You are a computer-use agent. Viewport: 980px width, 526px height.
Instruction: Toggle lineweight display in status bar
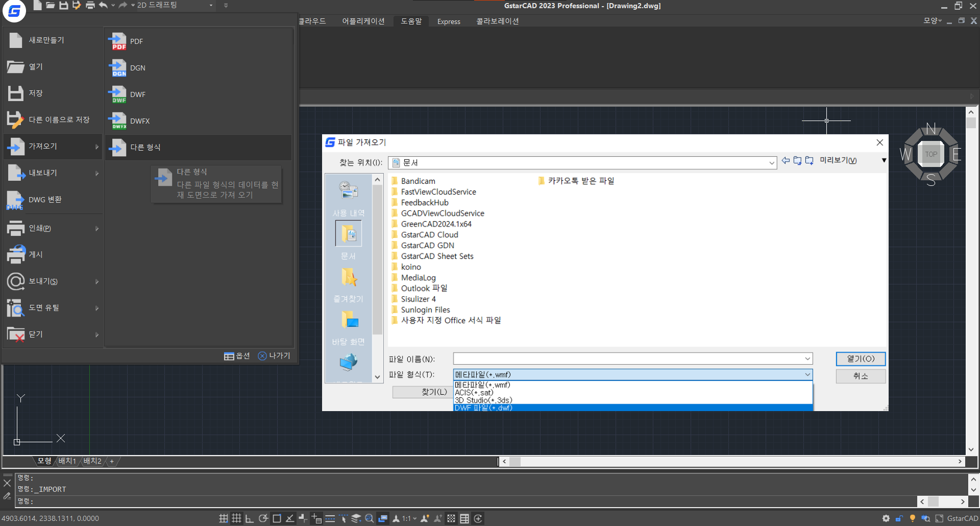coord(330,518)
